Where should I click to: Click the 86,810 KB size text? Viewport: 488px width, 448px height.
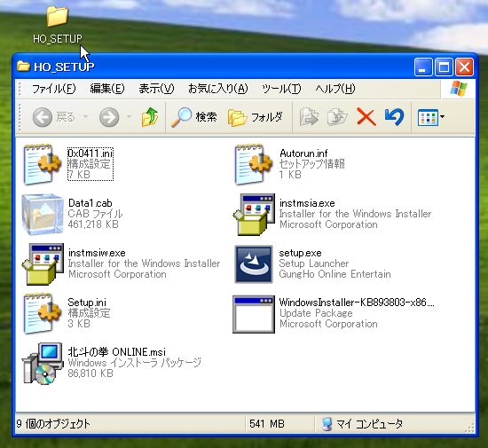91,373
